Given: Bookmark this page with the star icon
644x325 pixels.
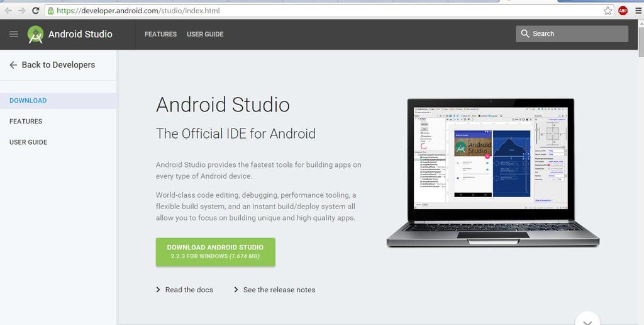Looking at the screenshot, I should pos(608,11).
